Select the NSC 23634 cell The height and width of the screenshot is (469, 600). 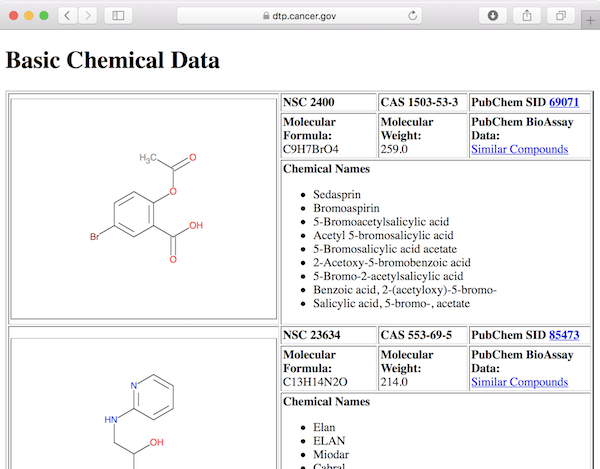coord(329,335)
